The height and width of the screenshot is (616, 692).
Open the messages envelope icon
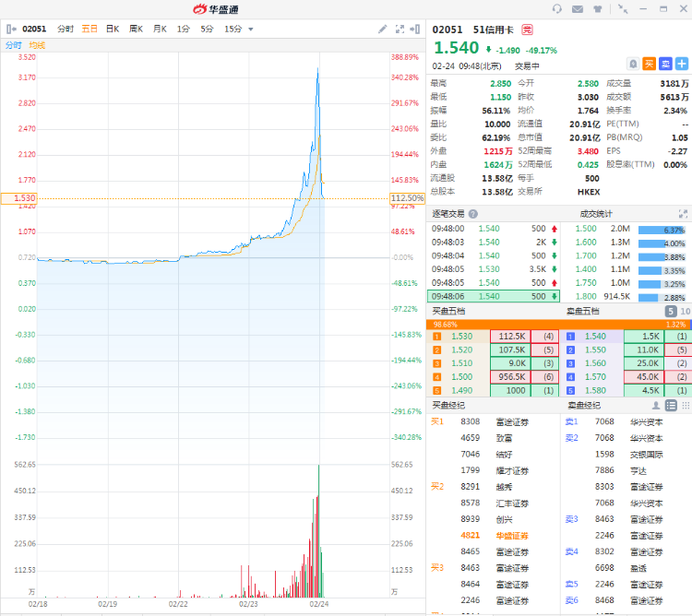[x=578, y=9]
